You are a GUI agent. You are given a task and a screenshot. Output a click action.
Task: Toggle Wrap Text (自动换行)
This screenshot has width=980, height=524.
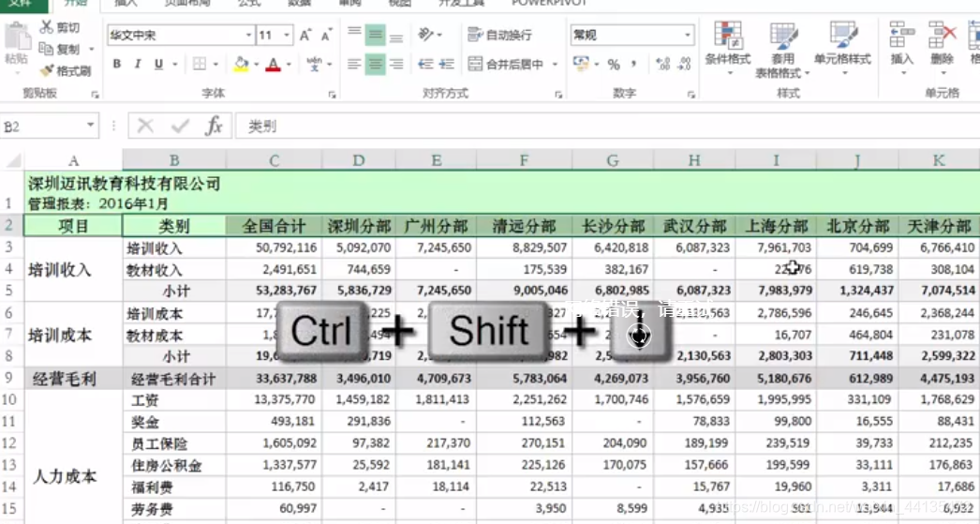point(500,35)
